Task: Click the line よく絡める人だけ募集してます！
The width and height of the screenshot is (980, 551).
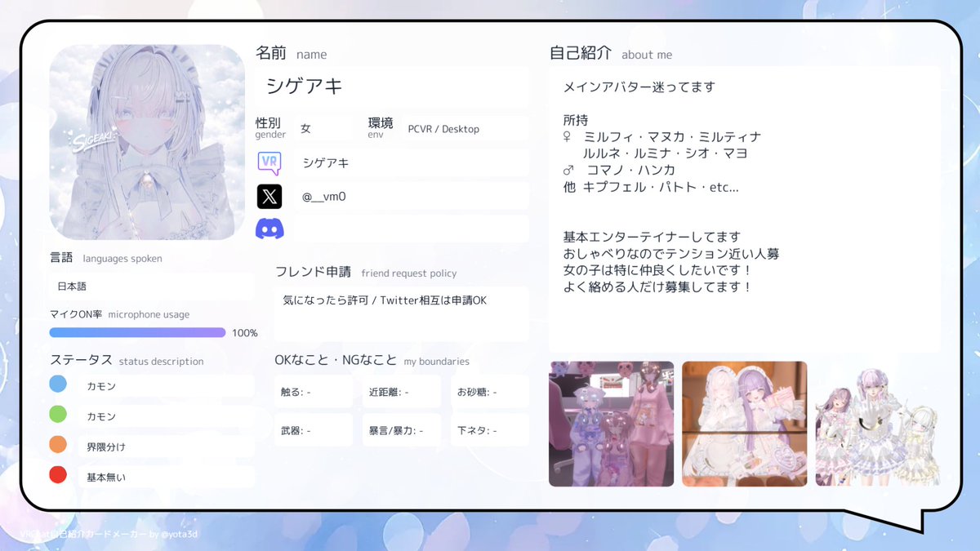Action: point(657,287)
